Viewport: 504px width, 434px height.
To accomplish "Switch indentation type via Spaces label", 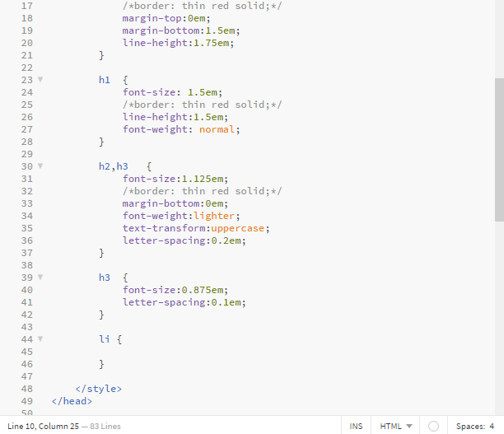I will pyautogui.click(x=469, y=426).
